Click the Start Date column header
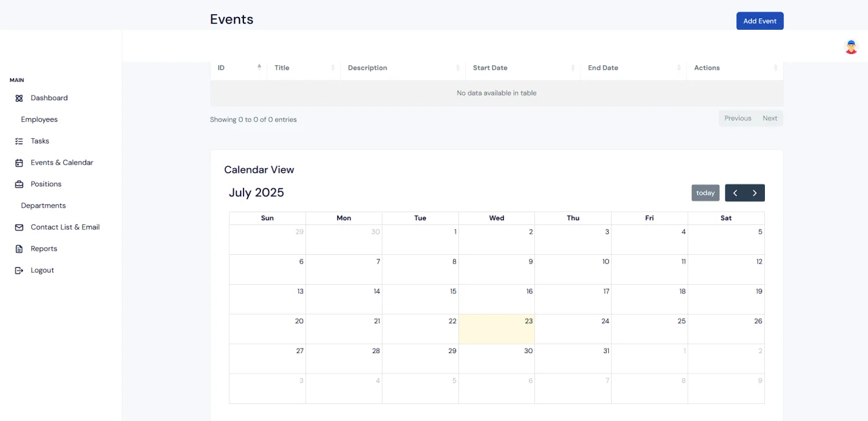Image resolution: width=868 pixels, height=421 pixels. point(523,68)
